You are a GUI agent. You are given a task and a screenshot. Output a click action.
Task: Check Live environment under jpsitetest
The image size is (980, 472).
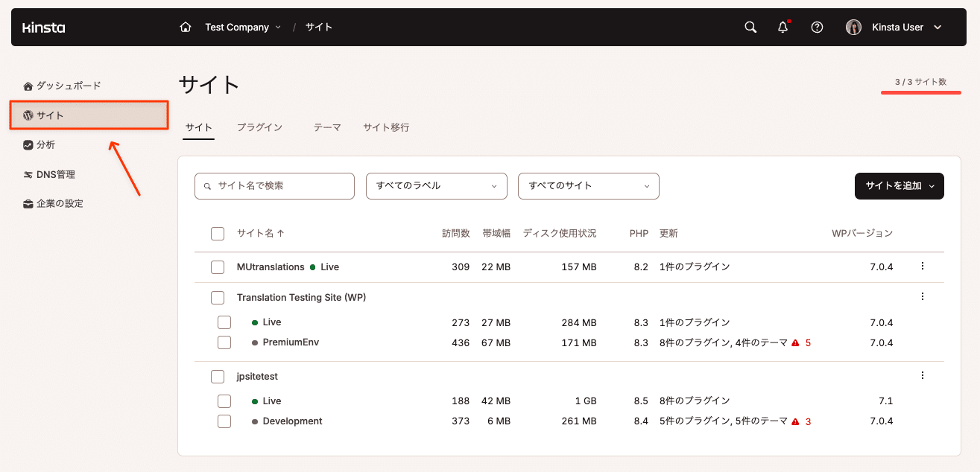pyautogui.click(x=224, y=401)
